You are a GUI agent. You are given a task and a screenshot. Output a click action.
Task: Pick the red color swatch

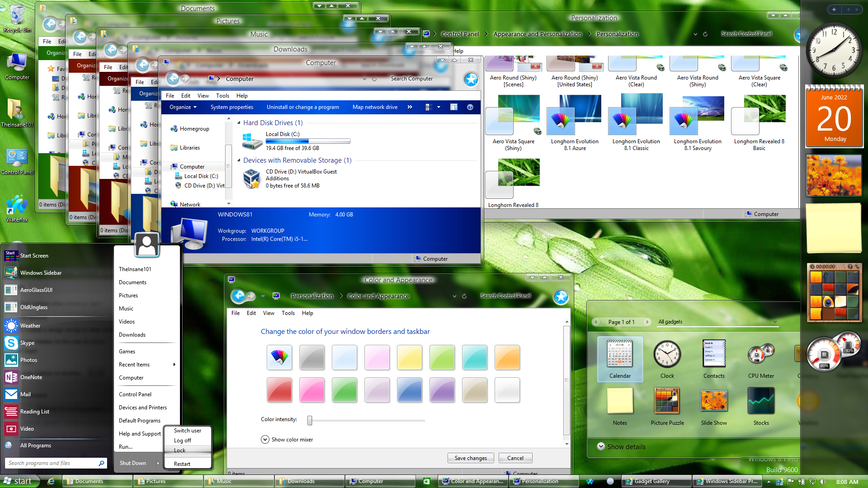279,390
